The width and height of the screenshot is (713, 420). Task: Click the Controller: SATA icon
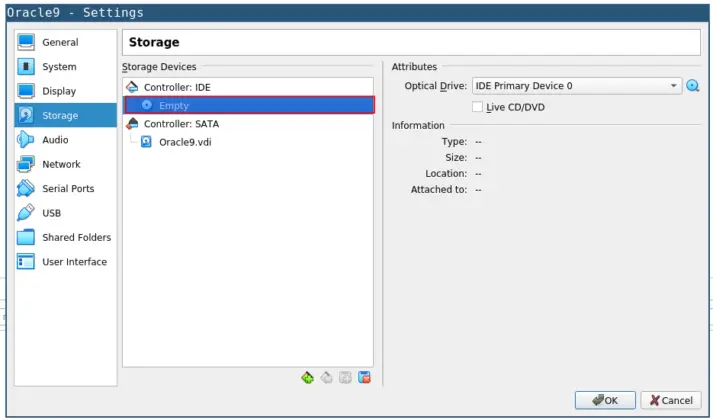click(x=132, y=123)
